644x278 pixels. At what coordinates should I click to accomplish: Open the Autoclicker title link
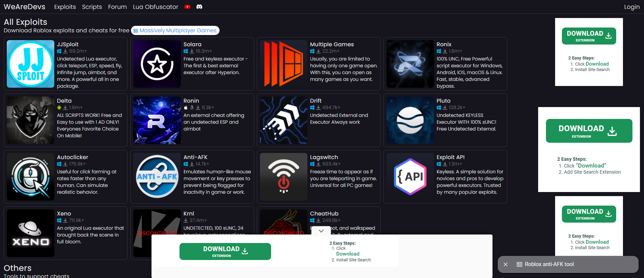73,157
